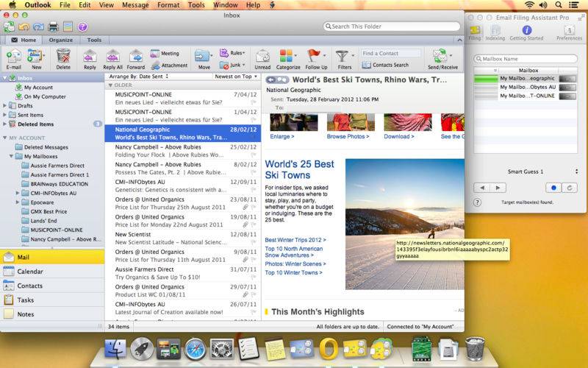Open Safari from the Dock
The image size is (588, 368).
pyautogui.click(x=195, y=349)
